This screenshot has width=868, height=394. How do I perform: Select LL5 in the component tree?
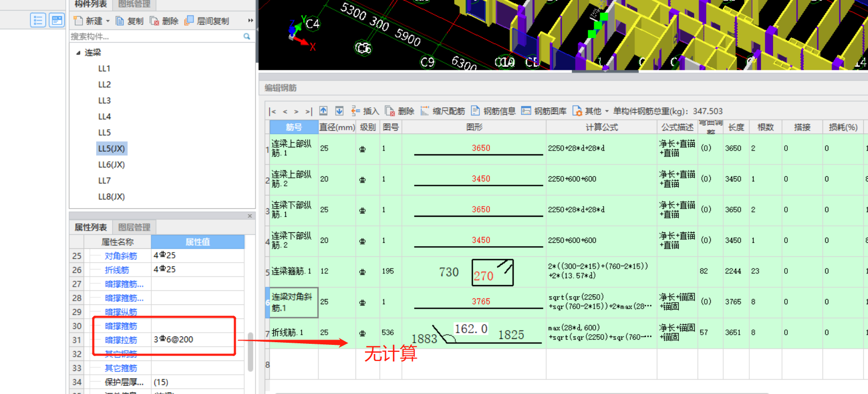[x=104, y=132]
